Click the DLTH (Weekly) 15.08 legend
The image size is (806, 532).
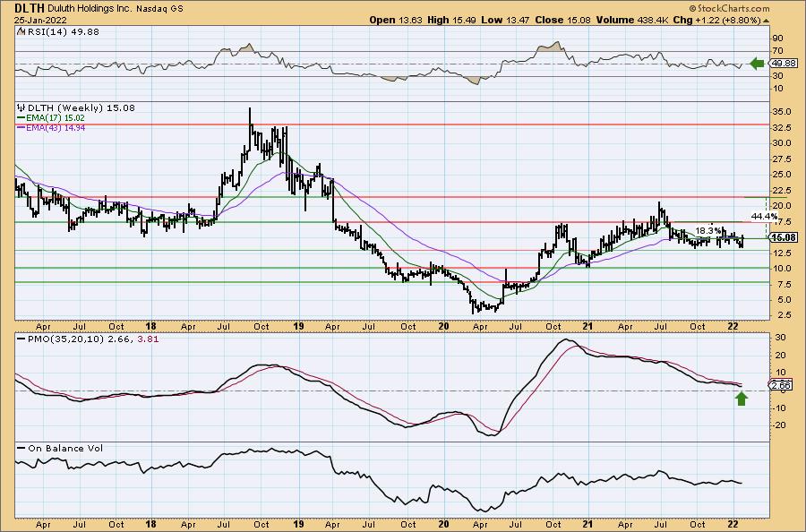pyautogui.click(x=81, y=108)
